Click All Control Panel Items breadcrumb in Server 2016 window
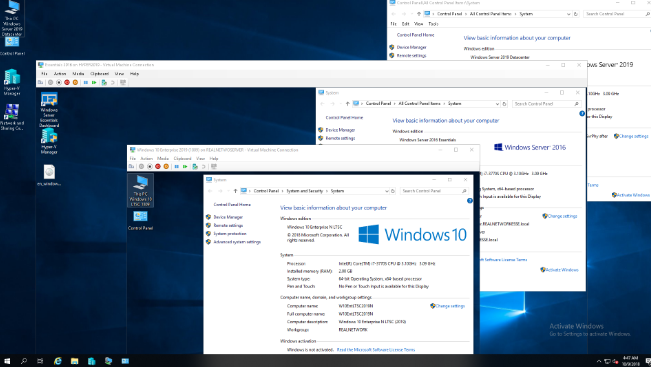 pos(419,103)
